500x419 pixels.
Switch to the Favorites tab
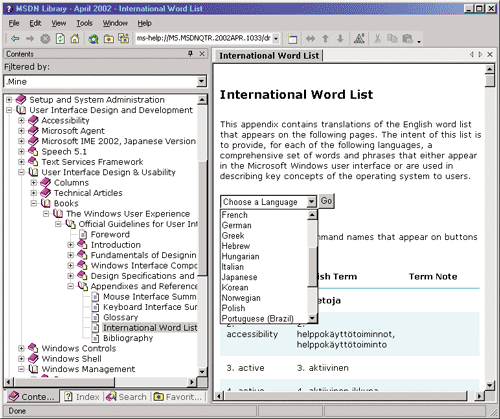[x=178, y=397]
